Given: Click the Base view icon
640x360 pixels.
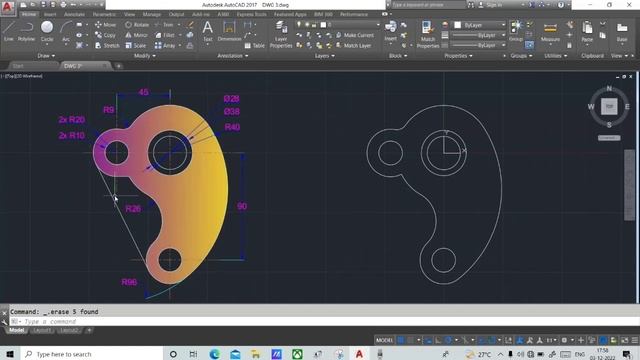Looking at the screenshot, I should tap(622, 31).
